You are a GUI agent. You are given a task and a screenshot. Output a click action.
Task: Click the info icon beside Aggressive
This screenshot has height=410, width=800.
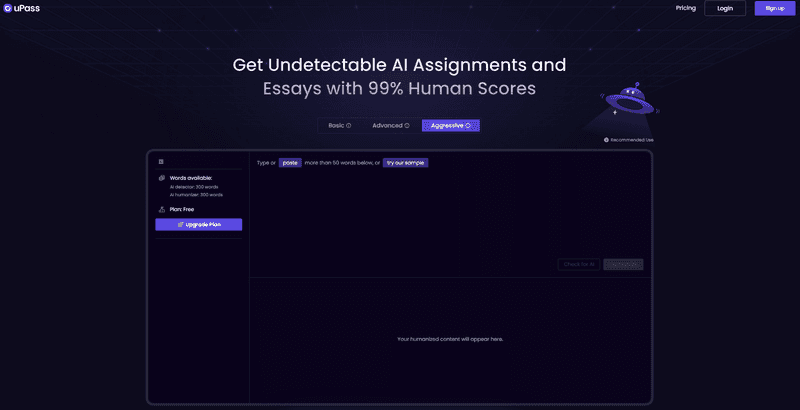point(468,126)
